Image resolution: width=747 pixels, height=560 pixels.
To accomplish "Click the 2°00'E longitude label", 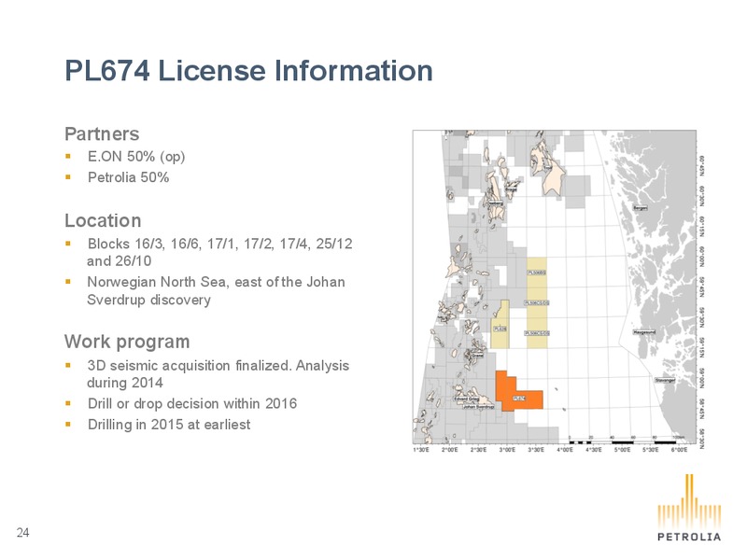I will click(450, 450).
